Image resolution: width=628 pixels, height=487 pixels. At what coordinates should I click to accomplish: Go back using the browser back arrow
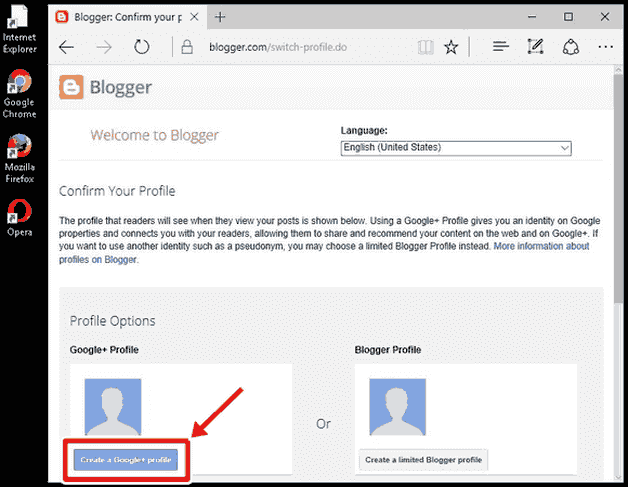[x=66, y=47]
